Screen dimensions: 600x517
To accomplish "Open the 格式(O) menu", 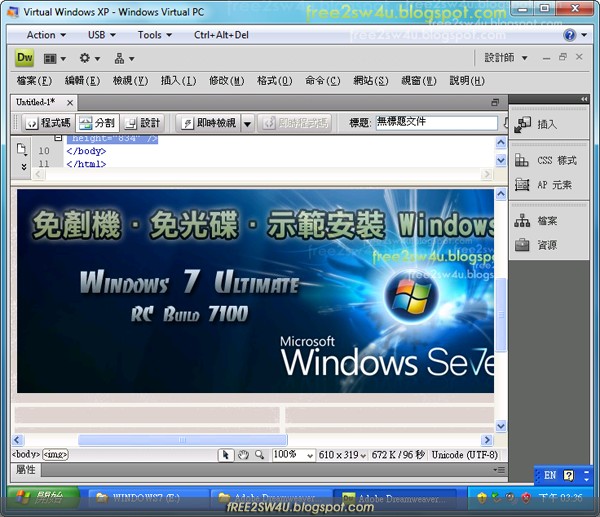I will click(274, 81).
